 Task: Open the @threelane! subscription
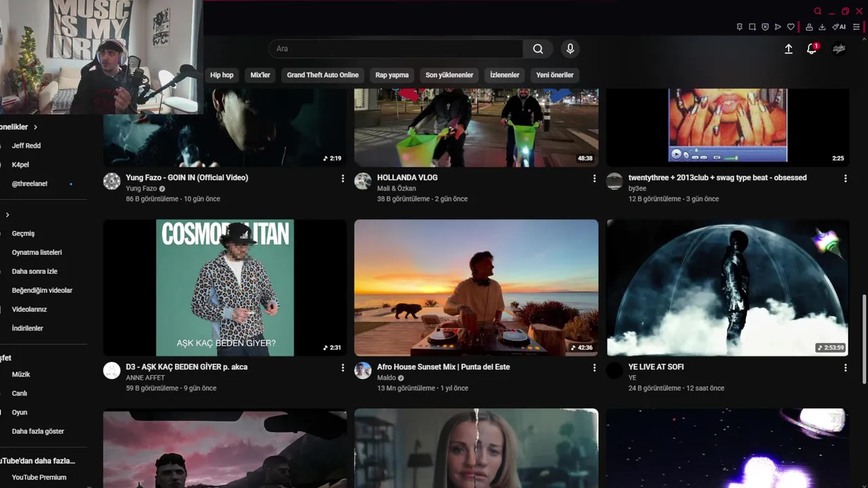click(x=30, y=184)
